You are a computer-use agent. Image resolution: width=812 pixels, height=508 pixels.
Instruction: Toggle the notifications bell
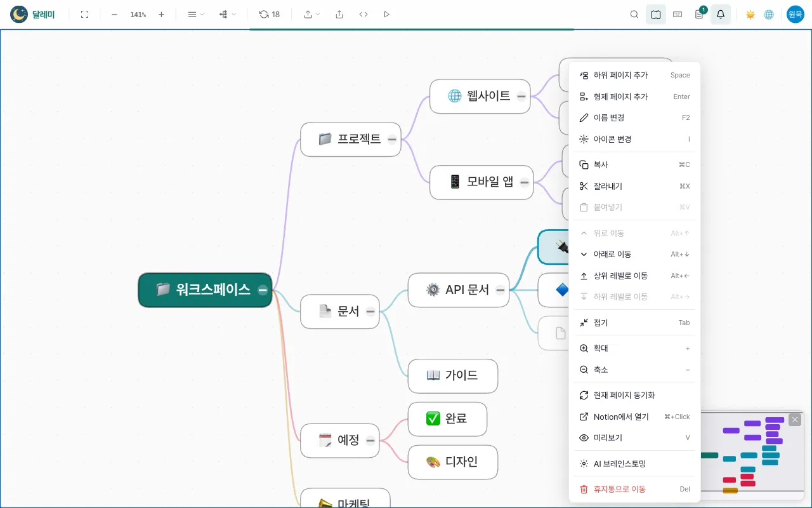(721, 15)
